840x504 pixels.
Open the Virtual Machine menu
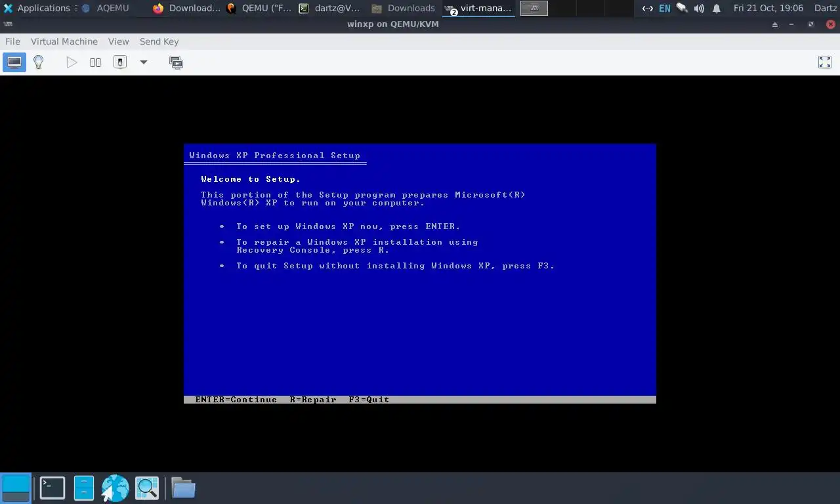pyautogui.click(x=64, y=41)
